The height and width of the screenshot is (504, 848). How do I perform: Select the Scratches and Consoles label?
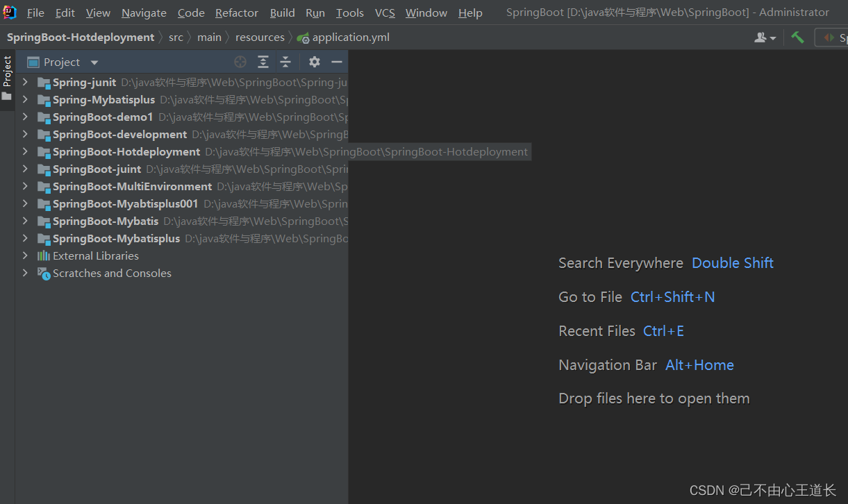[112, 274]
